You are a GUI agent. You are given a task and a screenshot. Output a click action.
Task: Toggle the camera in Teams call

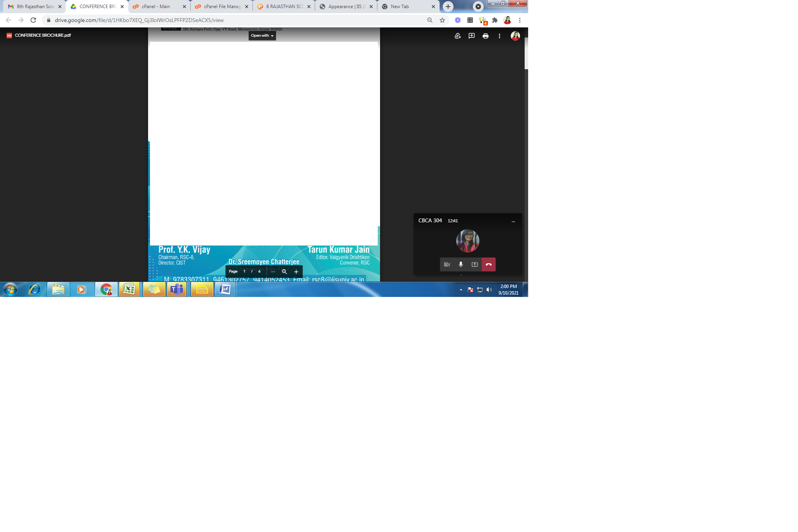tap(447, 264)
